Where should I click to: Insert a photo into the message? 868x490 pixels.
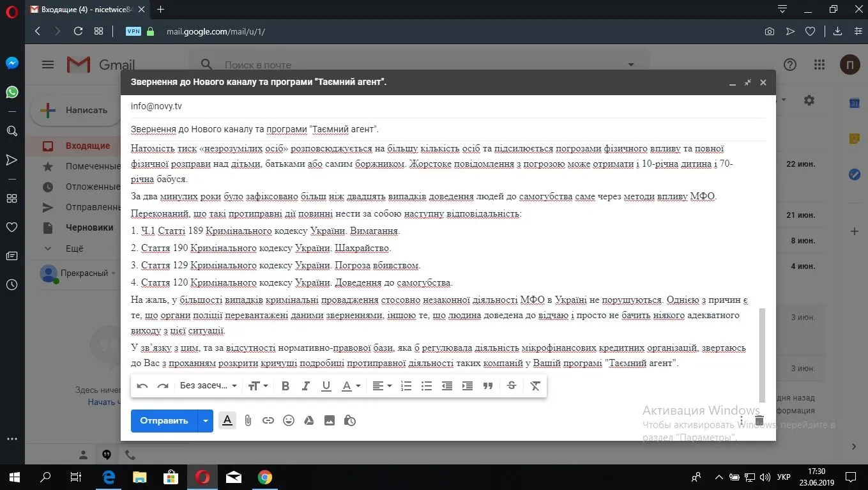pos(330,420)
